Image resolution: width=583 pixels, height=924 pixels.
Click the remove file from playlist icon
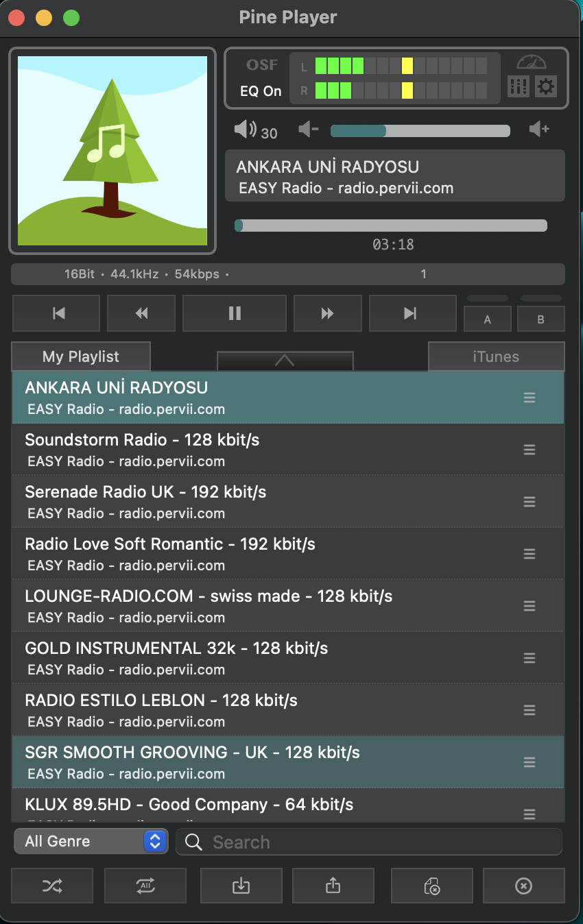pyautogui.click(x=431, y=886)
